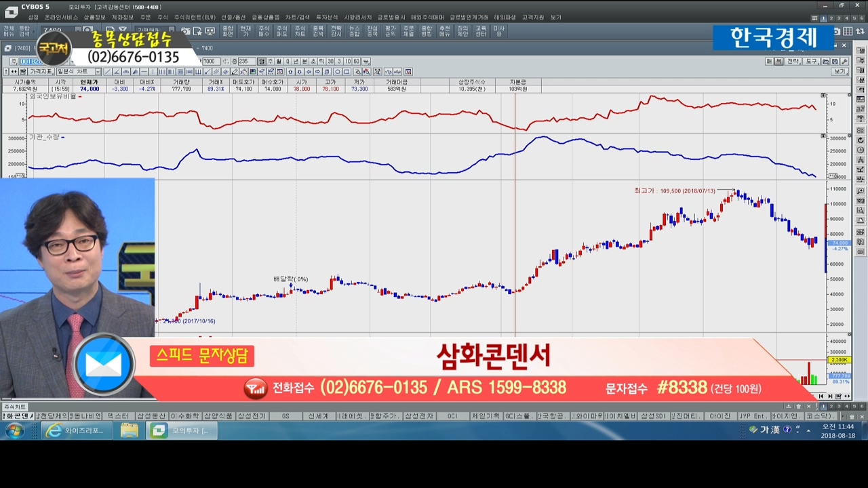Image resolution: width=868 pixels, height=488 pixels.
Task: Toggle the 일 (daily) period button
Action: (x=262, y=61)
